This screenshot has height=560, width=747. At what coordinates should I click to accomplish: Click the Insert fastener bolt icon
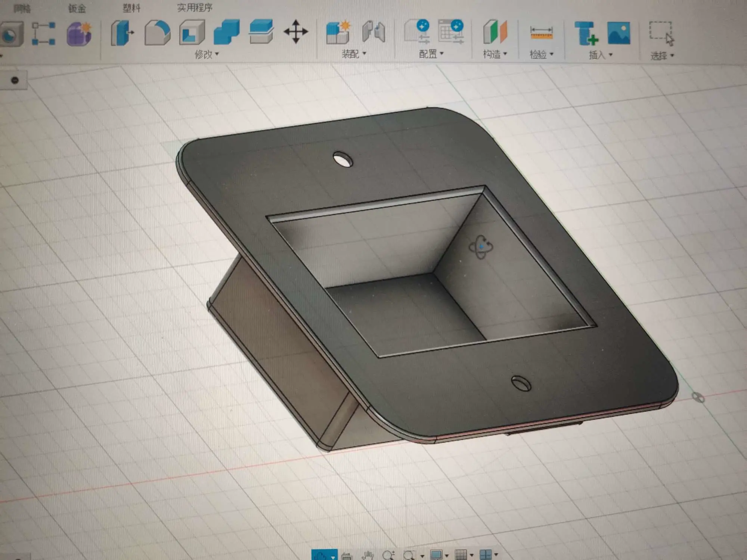pos(586,33)
